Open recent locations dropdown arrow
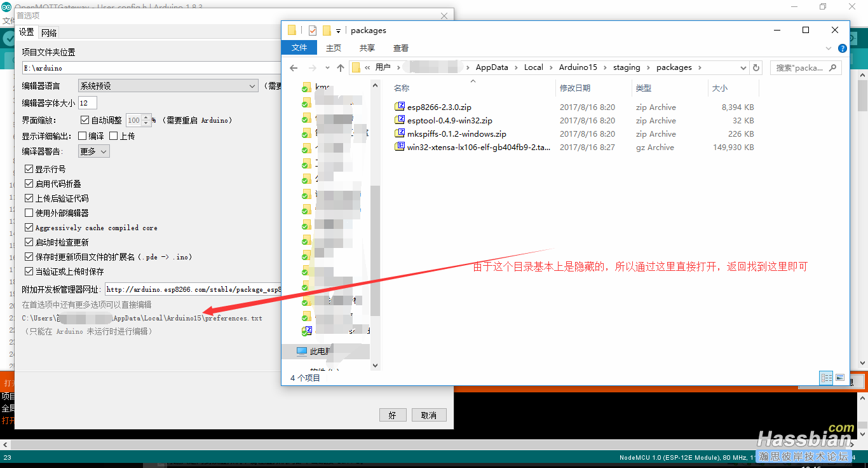The width and height of the screenshot is (868, 468). (327, 67)
